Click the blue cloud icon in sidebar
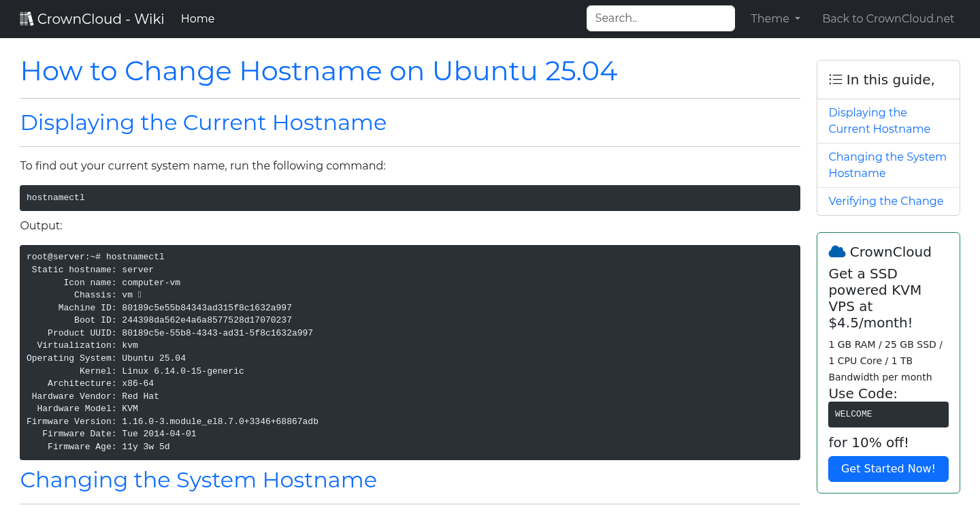980x518 pixels. pyautogui.click(x=836, y=252)
